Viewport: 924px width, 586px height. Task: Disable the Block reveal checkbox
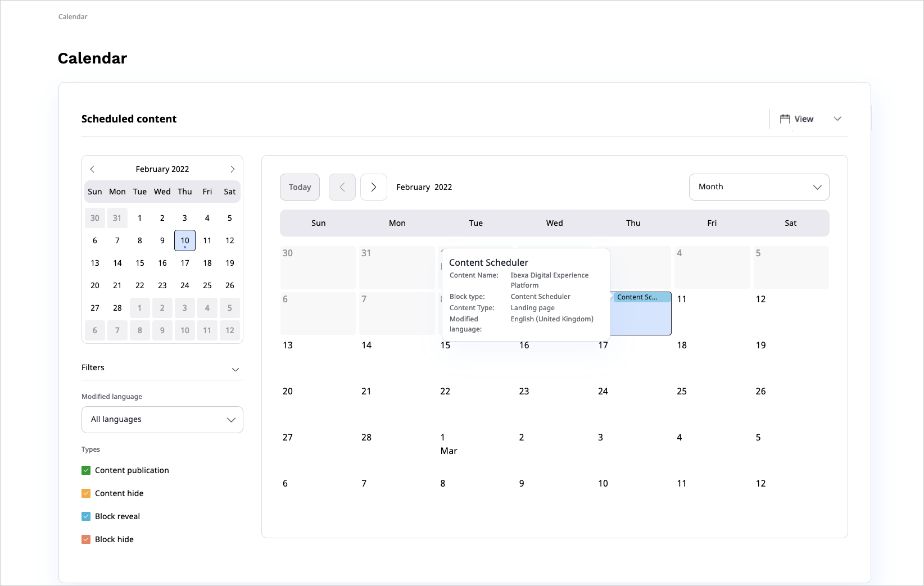pos(86,516)
